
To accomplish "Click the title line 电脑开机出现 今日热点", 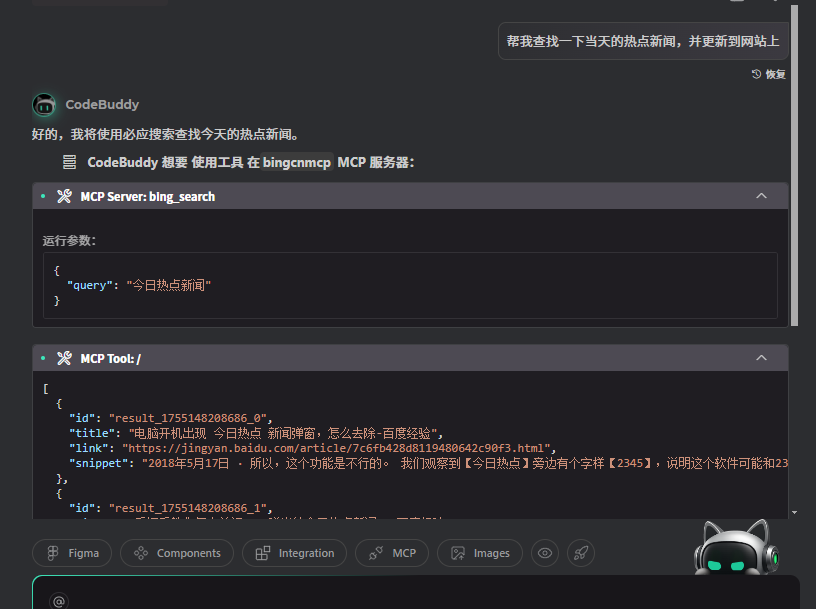I will [x=256, y=433].
